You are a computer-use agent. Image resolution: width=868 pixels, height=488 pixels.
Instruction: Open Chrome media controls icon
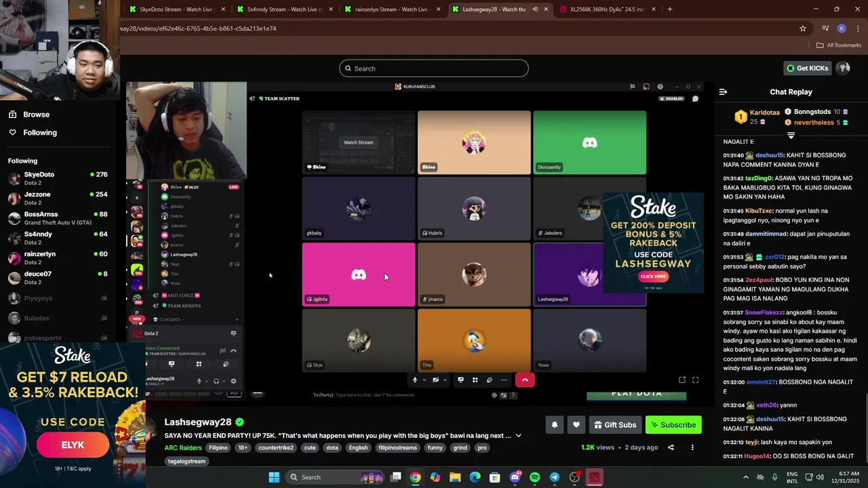[x=825, y=28]
